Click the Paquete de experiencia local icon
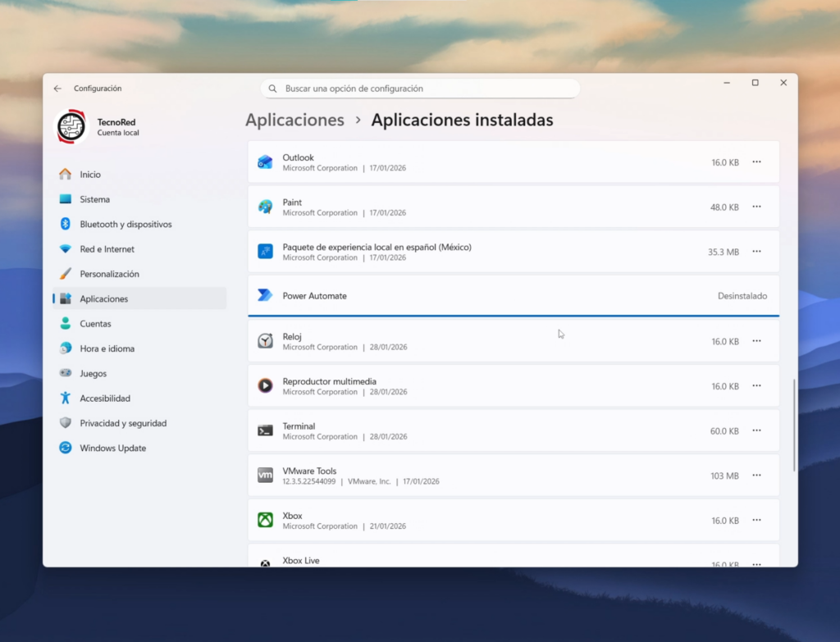The height and width of the screenshot is (642, 840). 265,251
